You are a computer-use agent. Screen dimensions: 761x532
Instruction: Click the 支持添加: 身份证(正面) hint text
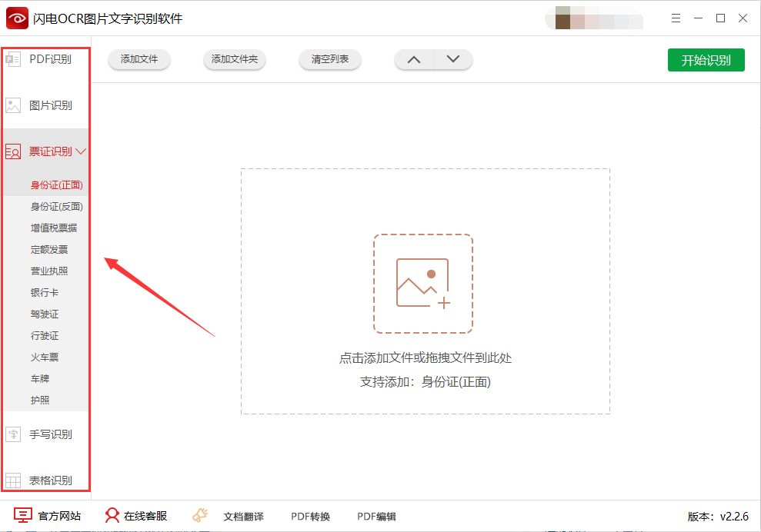tap(426, 382)
